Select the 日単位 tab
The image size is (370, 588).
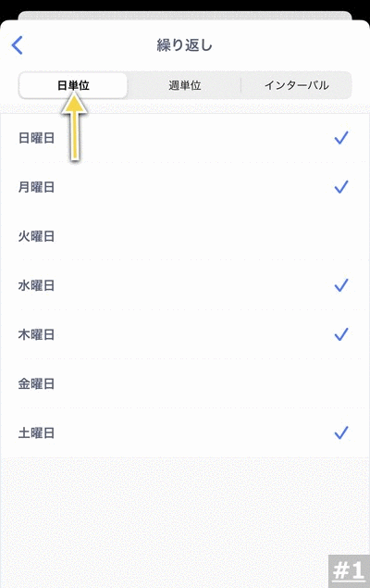point(73,85)
